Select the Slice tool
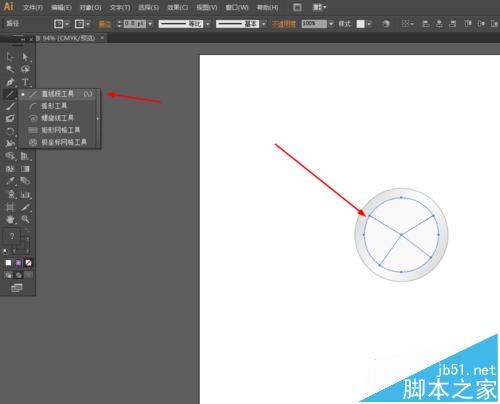Image resolution: width=500 pixels, height=404 pixels. click(25, 207)
